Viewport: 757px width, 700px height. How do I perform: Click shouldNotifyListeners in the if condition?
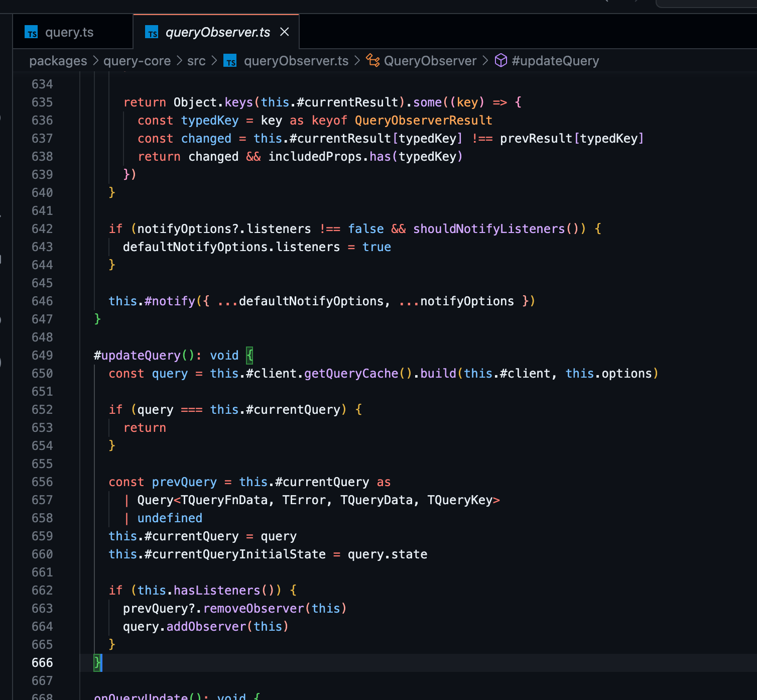pyautogui.click(x=488, y=229)
